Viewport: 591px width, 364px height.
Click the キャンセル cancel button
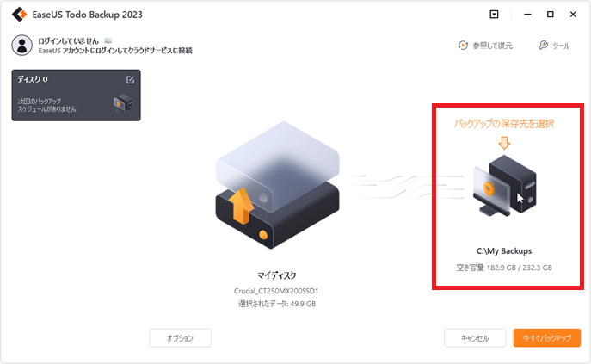click(x=475, y=338)
